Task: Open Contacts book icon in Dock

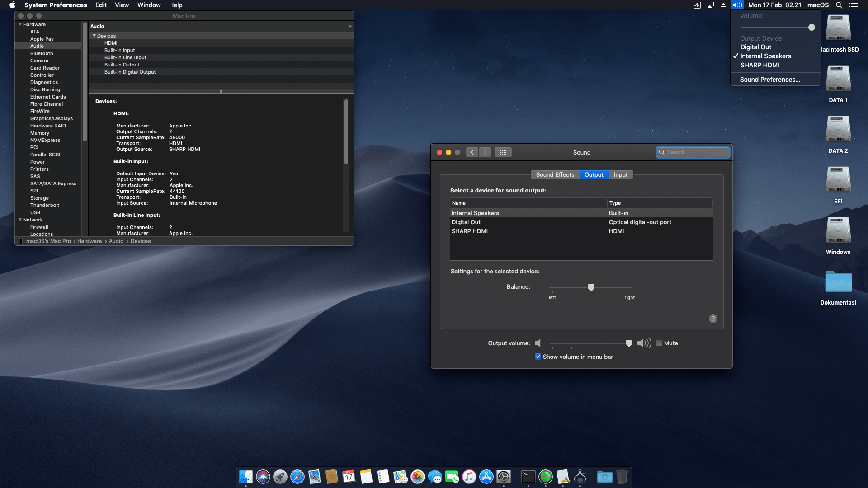Action: (x=331, y=477)
